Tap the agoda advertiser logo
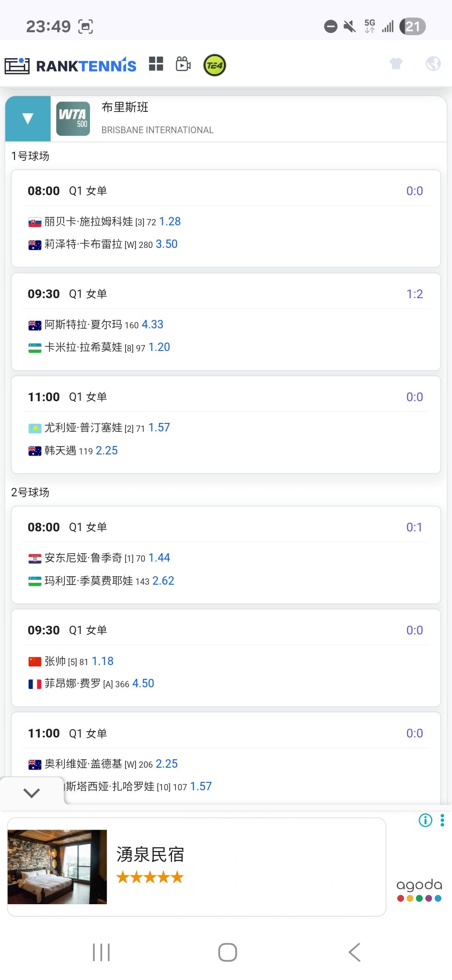This screenshot has height=980, width=452. (x=419, y=890)
